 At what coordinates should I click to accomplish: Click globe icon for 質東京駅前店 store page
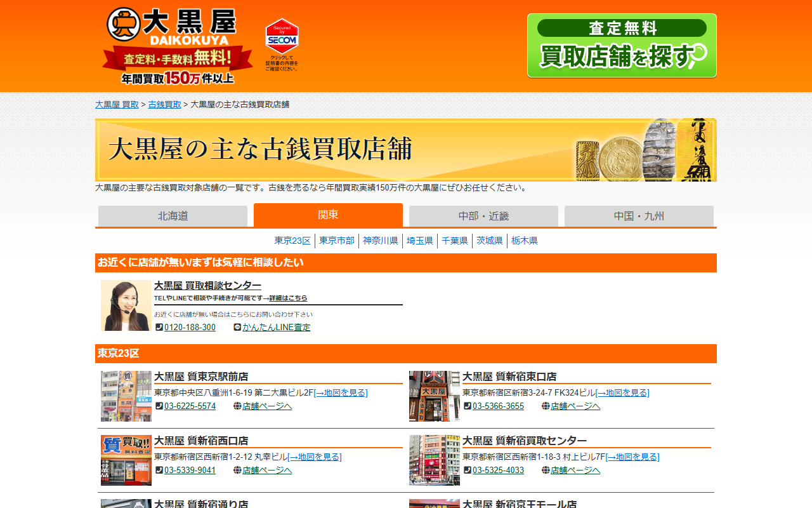[237, 406]
